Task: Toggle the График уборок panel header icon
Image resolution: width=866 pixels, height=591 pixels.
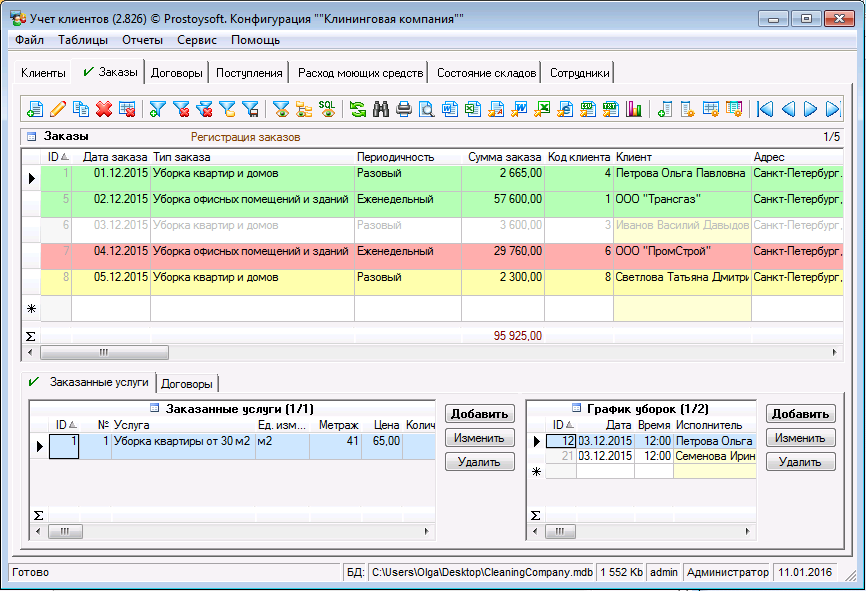Action: (x=578, y=409)
